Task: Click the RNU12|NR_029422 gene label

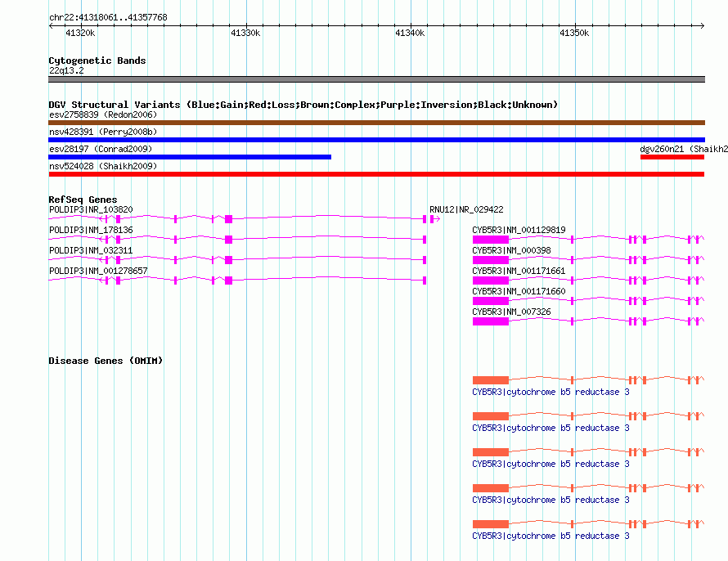Action: click(x=466, y=209)
